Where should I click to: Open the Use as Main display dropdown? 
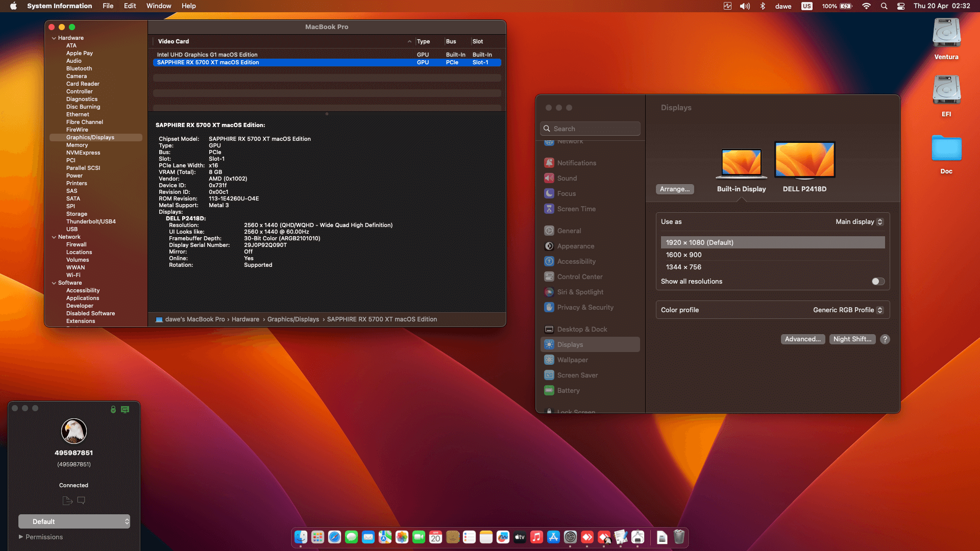(859, 222)
